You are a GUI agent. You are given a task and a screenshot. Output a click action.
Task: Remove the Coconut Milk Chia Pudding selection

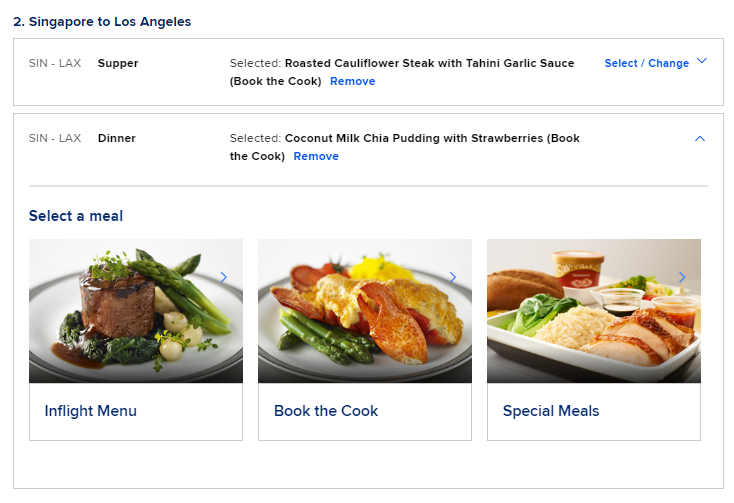(316, 156)
